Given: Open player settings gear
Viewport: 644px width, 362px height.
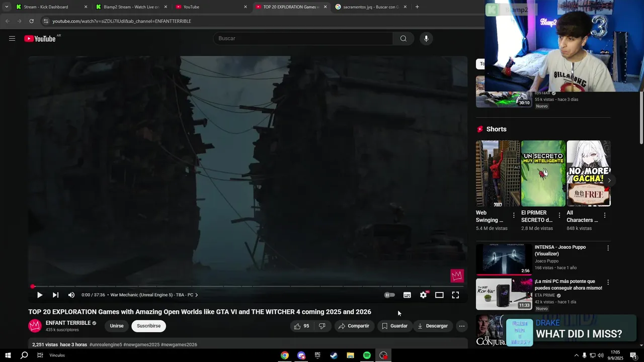Looking at the screenshot, I should click(x=423, y=295).
